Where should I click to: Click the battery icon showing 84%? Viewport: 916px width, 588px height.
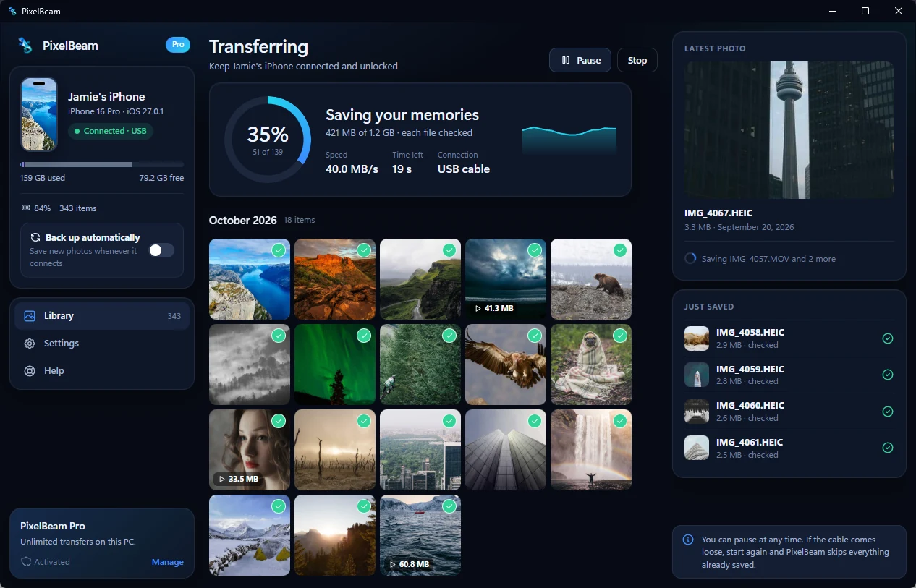(26, 208)
